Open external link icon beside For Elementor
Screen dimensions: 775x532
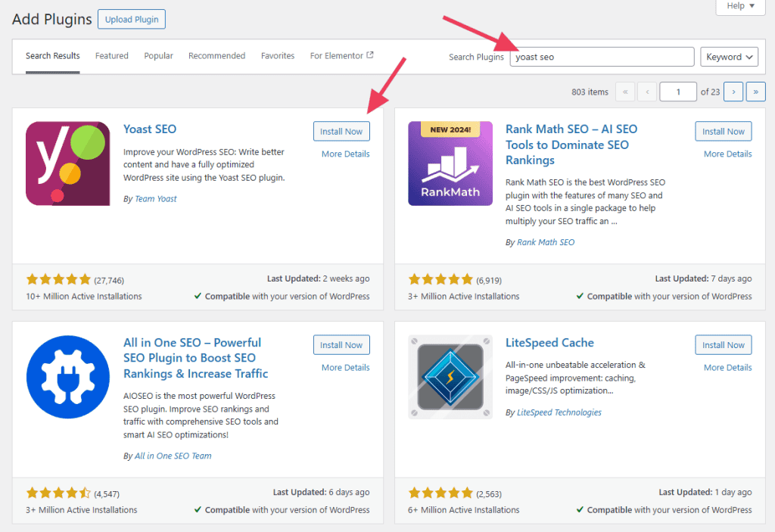(x=369, y=55)
